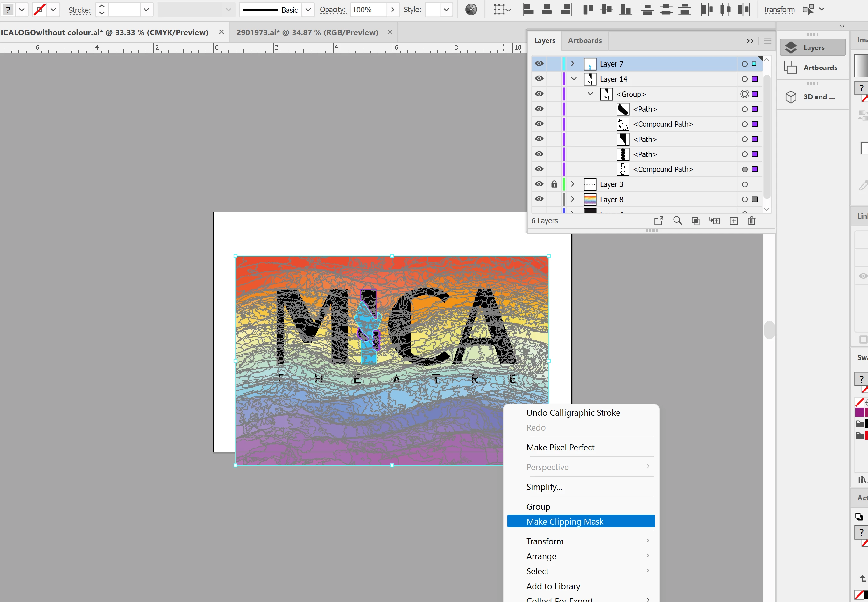Open the Layers panel hamburger menu

(x=768, y=41)
